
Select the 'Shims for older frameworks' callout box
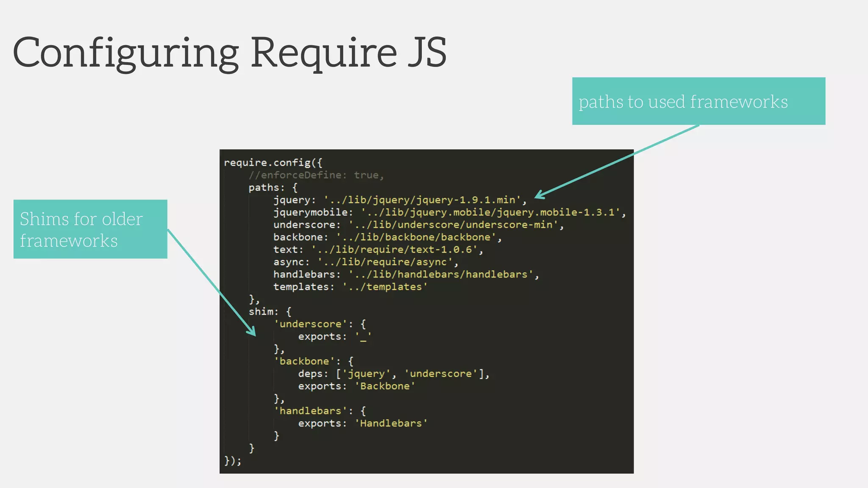[x=90, y=229]
